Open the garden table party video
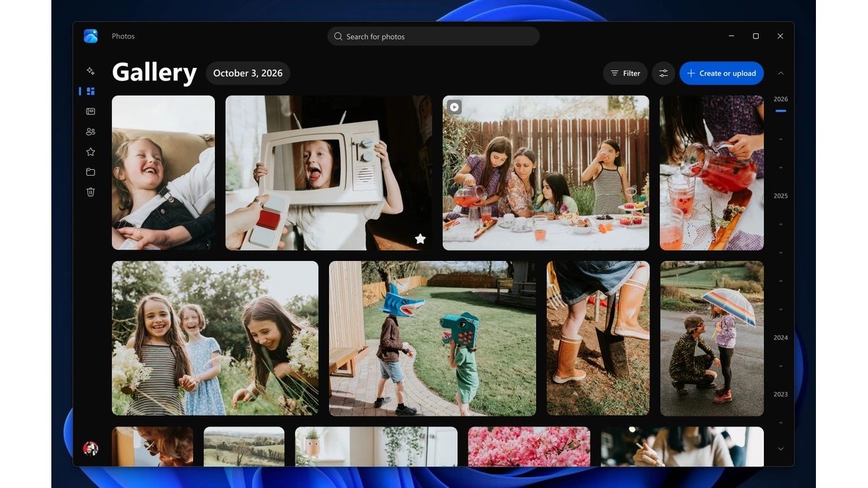Image resolution: width=868 pixels, height=488 pixels. point(546,173)
